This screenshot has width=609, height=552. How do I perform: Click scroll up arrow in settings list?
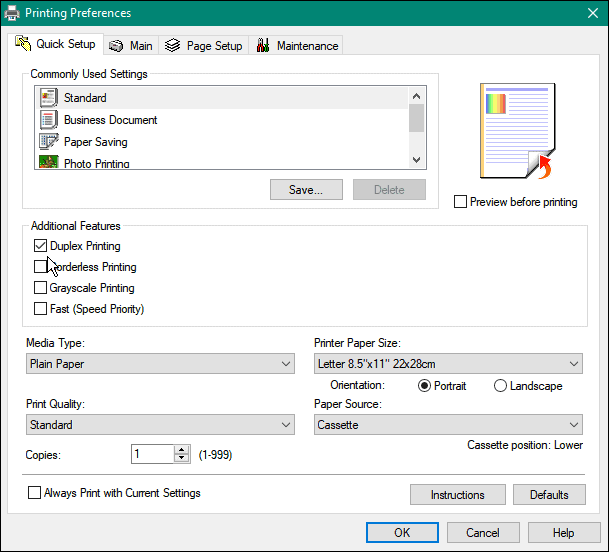pyautogui.click(x=417, y=96)
